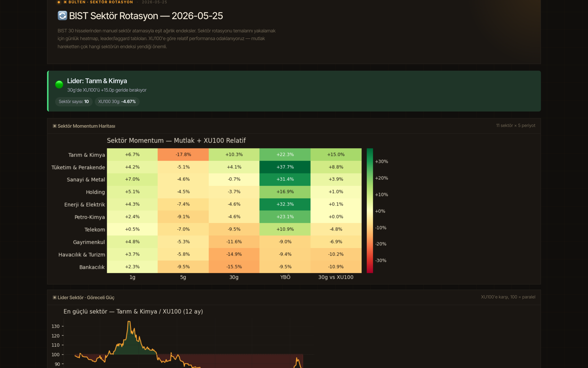
Task: Click the Tarım & Kimya row label
Action: pos(87,155)
